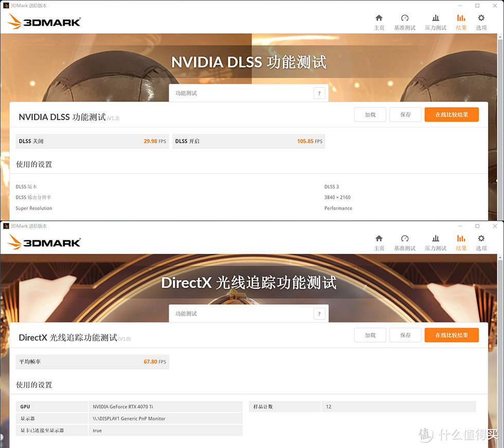This screenshot has height=448, width=504.
Task: Click 加载 button in DLSS window
Action: point(370,115)
